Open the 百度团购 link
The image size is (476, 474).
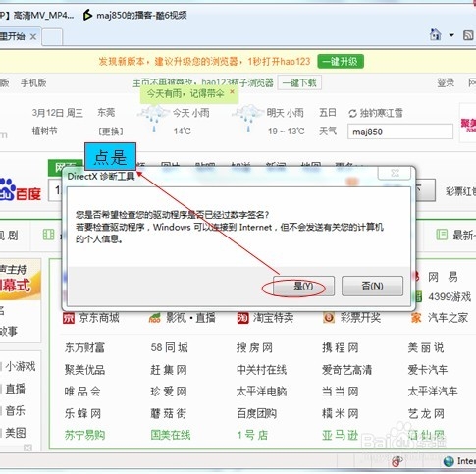point(256,414)
